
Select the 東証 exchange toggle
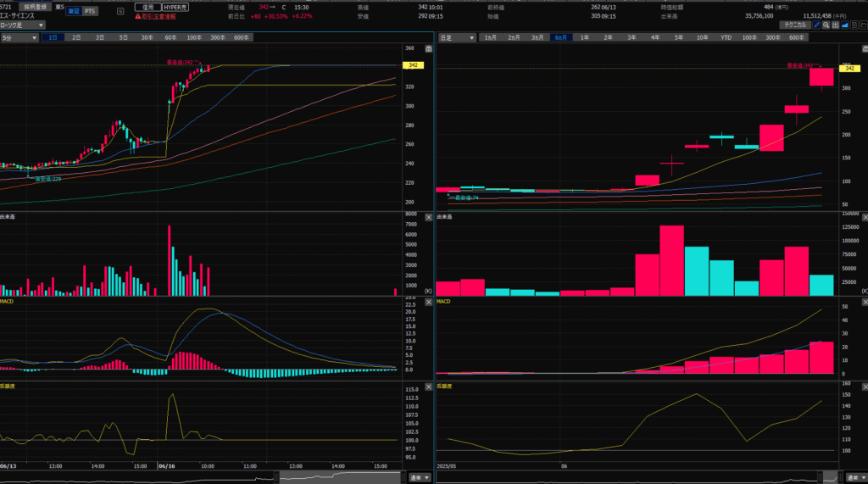coord(74,11)
